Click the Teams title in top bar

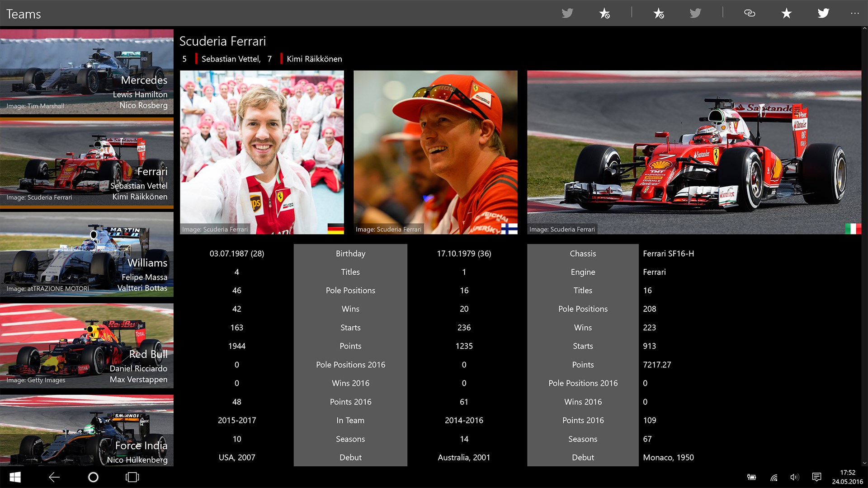[24, 14]
